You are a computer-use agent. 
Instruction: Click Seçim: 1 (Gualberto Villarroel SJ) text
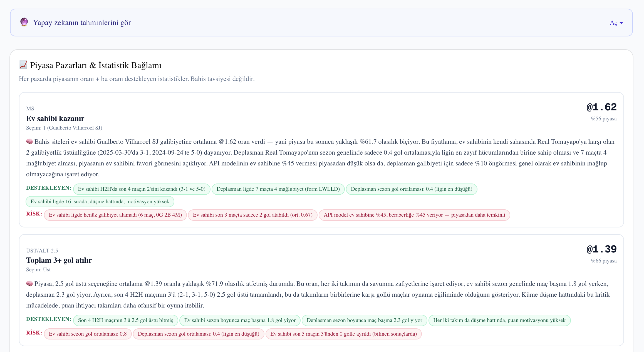pyautogui.click(x=64, y=128)
